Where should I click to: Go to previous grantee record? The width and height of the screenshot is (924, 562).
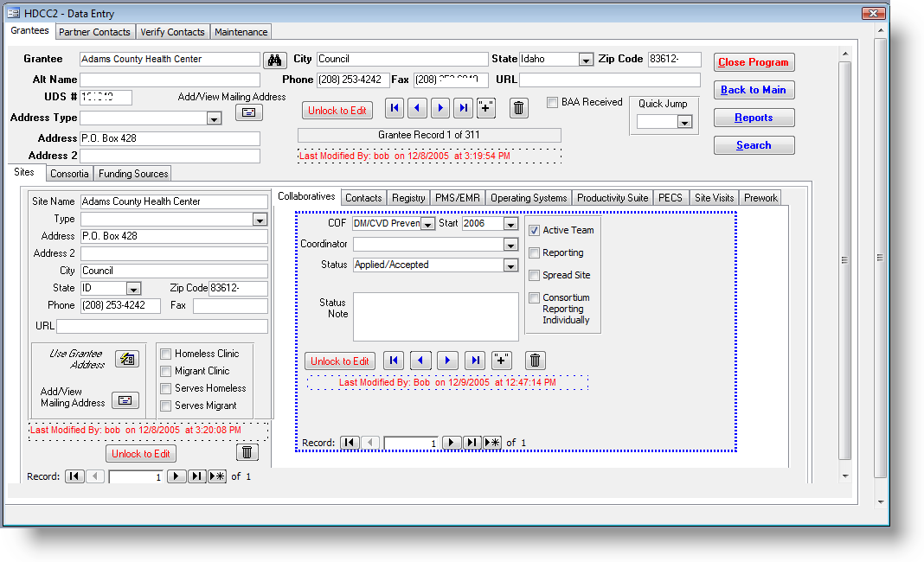[417, 108]
